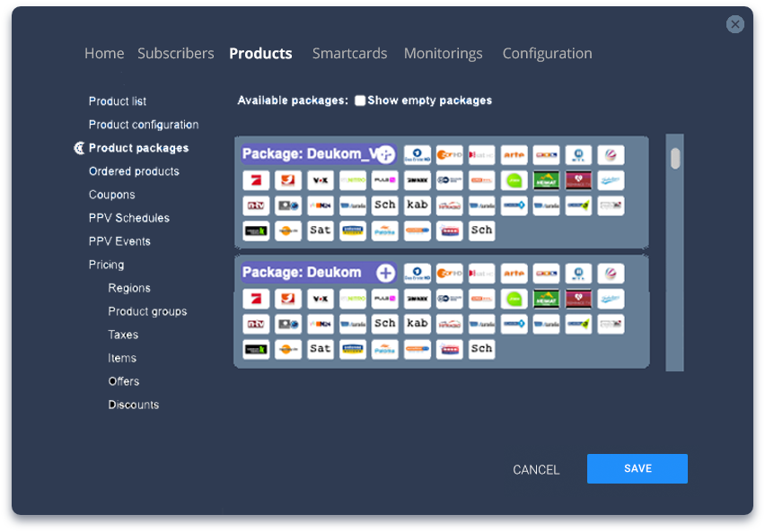Click the package list scrollbar thumb

(675, 159)
